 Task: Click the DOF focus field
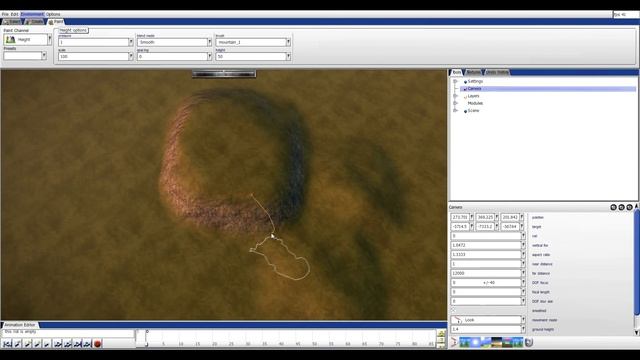(x=486, y=283)
